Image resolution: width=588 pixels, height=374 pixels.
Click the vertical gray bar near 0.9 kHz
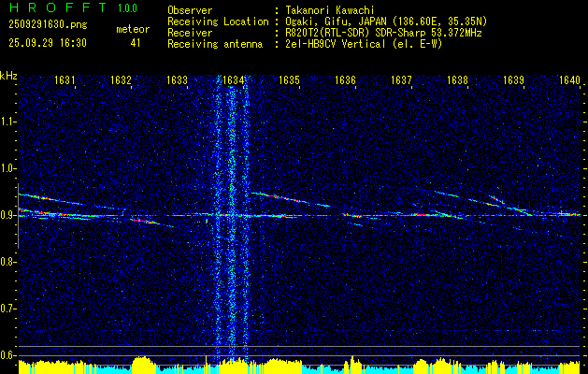18,216
